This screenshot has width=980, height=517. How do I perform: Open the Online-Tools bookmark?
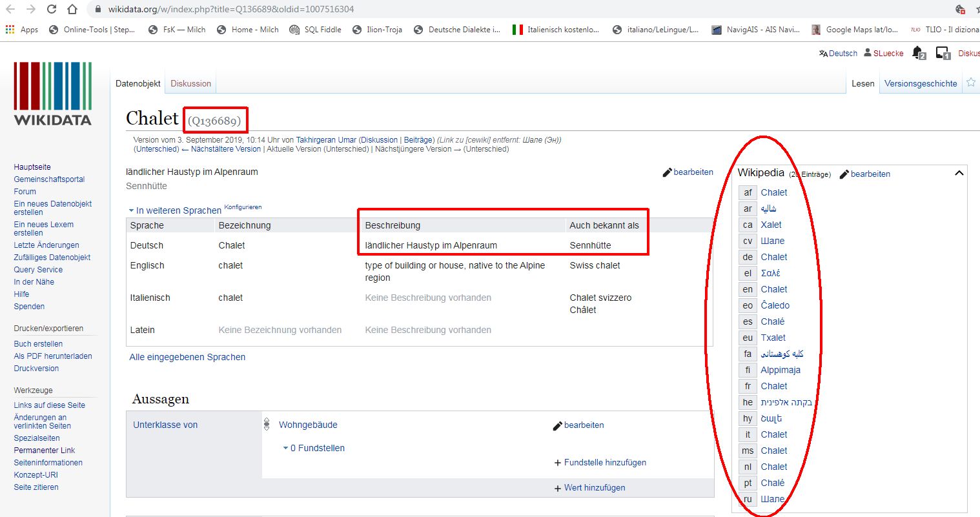point(92,30)
